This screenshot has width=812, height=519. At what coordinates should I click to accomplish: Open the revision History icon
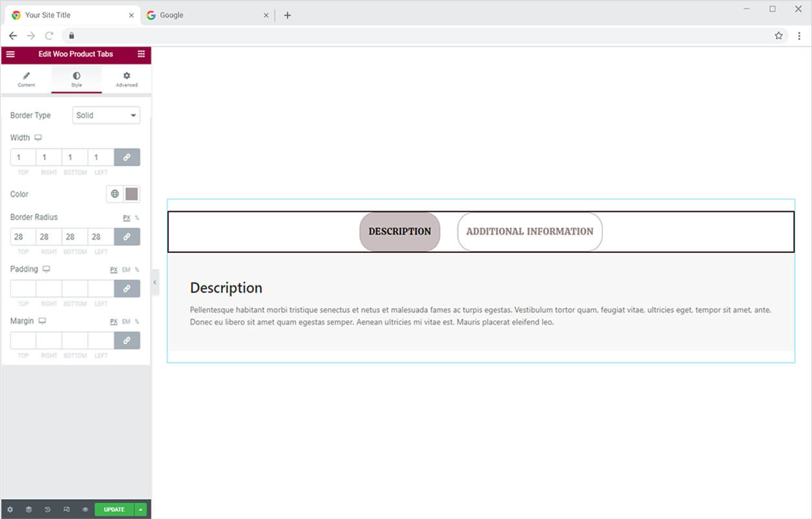pyautogui.click(x=47, y=509)
